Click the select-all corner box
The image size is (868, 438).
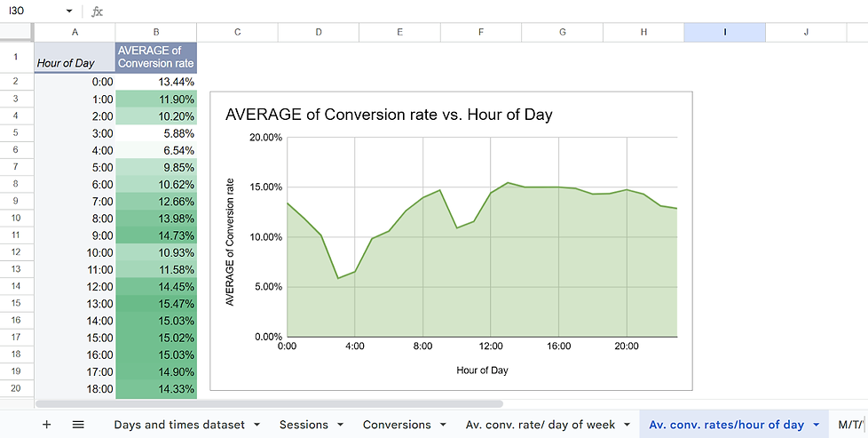pos(17,32)
